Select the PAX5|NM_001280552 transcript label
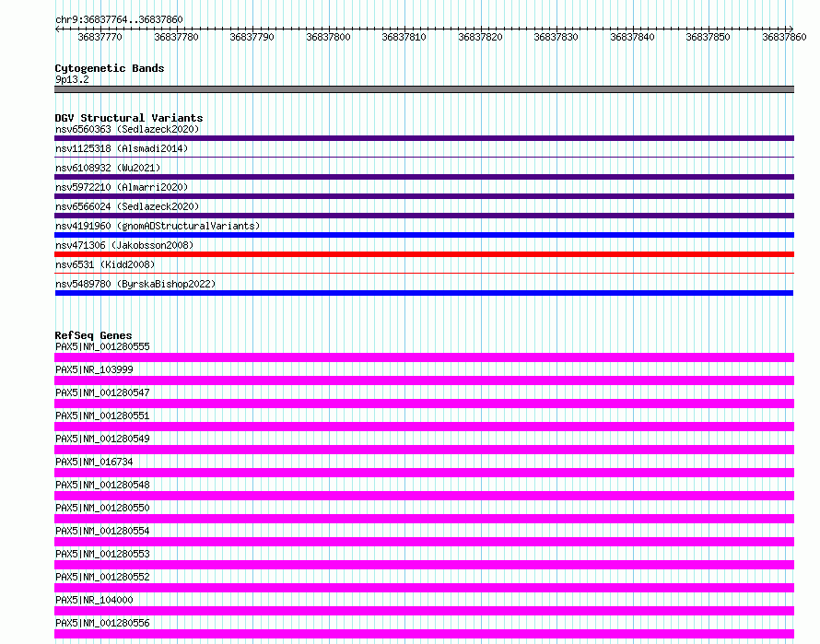Screen dimensions: 820x644 tap(102, 577)
